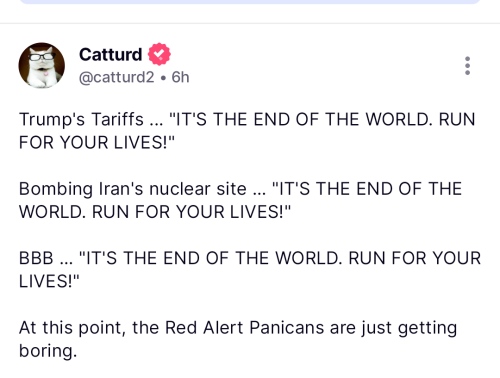Image resolution: width=500 pixels, height=378 pixels.
Task: Click the final word boring.
Action: tap(48, 351)
